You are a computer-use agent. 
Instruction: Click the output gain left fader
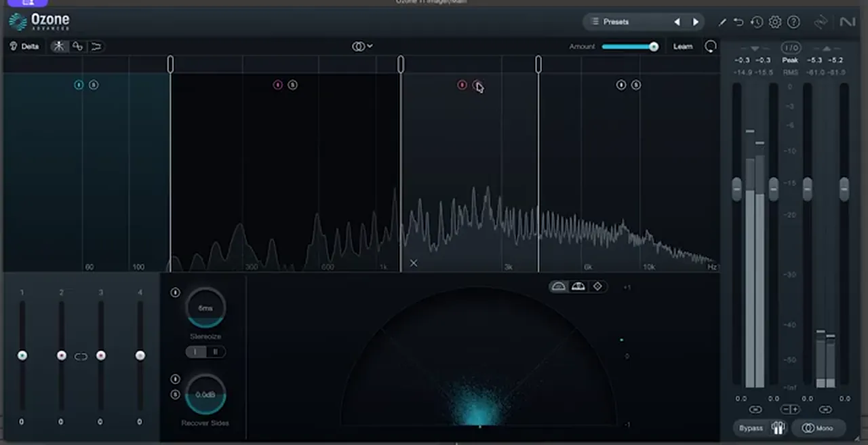coord(808,189)
